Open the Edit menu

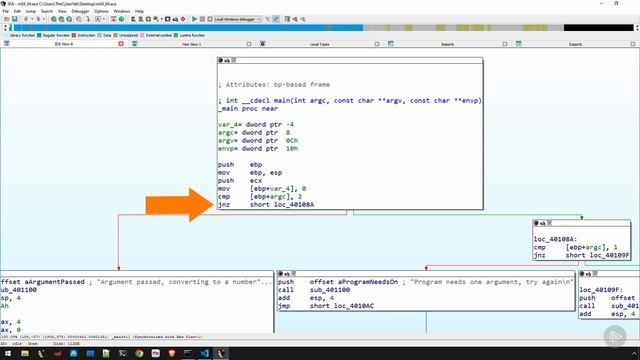pyautogui.click(x=17, y=11)
